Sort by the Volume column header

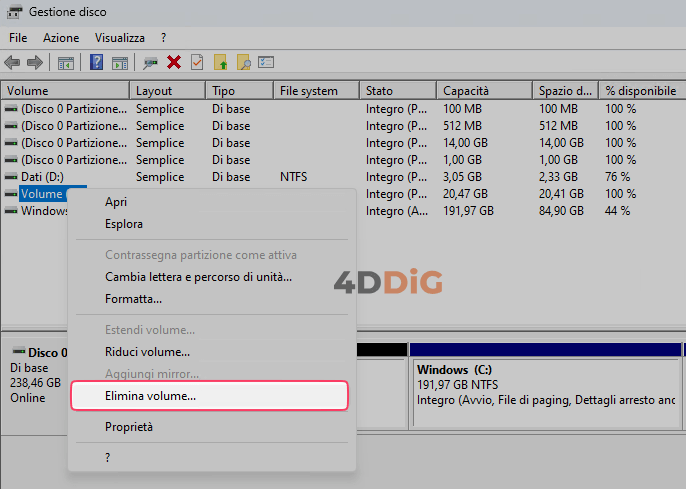coord(66,91)
